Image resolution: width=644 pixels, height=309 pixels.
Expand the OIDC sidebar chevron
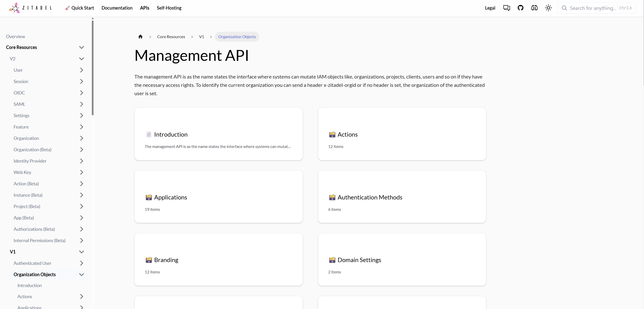point(81,93)
